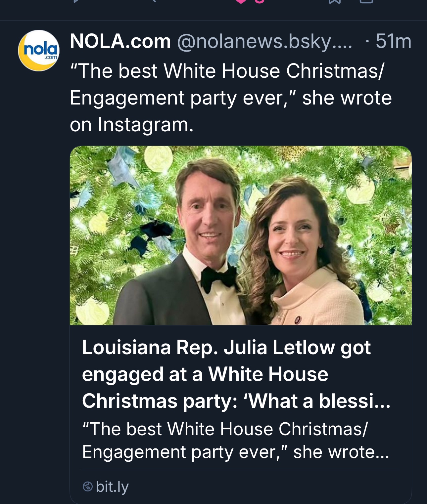Click the link card description text
Screen dimensions: 427x504
click(x=235, y=440)
